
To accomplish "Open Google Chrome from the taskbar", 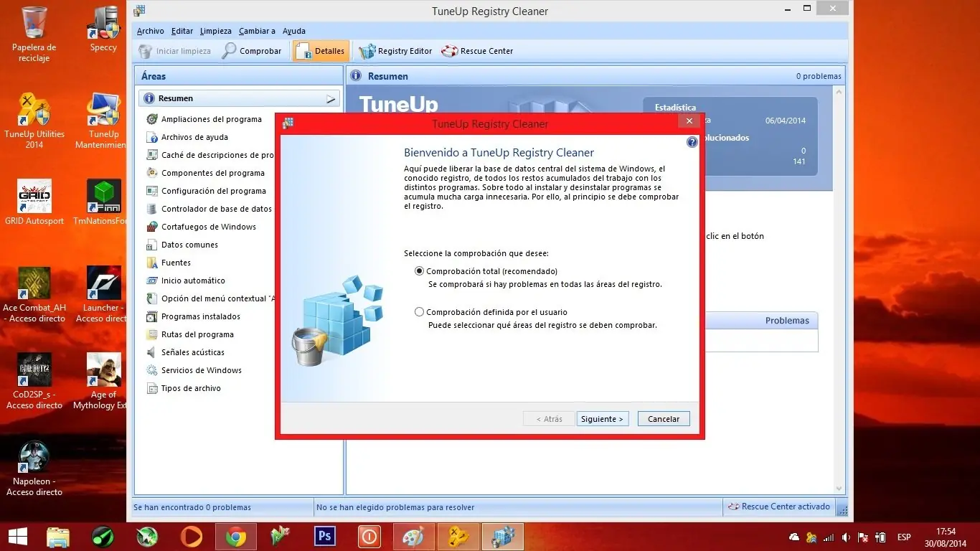I will pos(235,537).
